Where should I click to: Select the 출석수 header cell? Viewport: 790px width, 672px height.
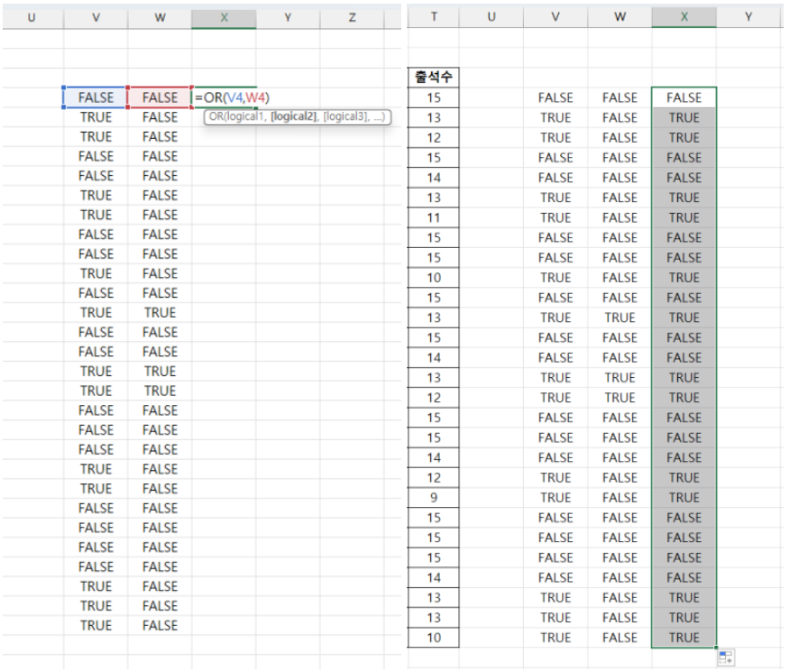[433, 78]
